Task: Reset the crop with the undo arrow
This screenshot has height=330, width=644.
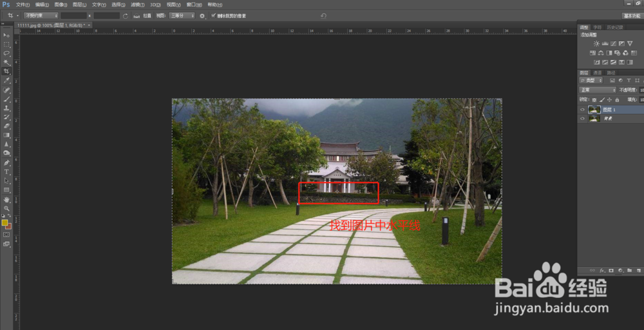Action: 324,15
